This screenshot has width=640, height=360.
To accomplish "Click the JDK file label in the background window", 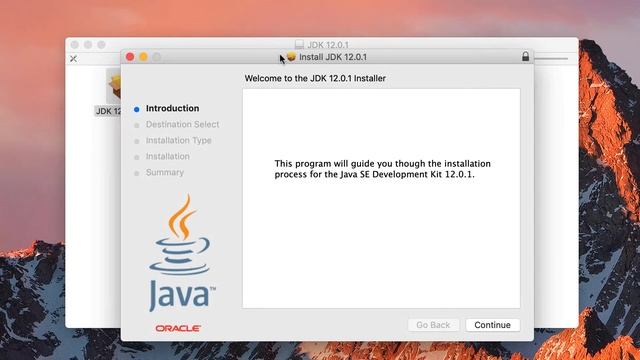I will click(x=108, y=111).
